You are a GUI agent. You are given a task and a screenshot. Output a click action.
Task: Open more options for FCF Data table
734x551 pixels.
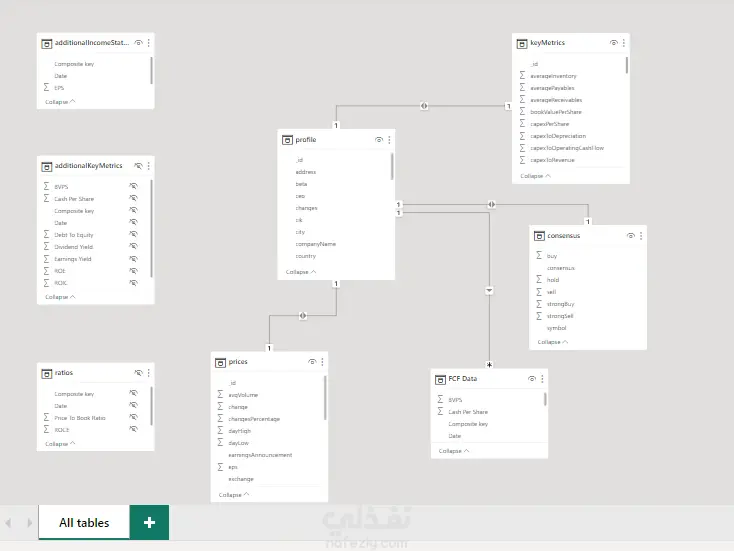point(541,378)
